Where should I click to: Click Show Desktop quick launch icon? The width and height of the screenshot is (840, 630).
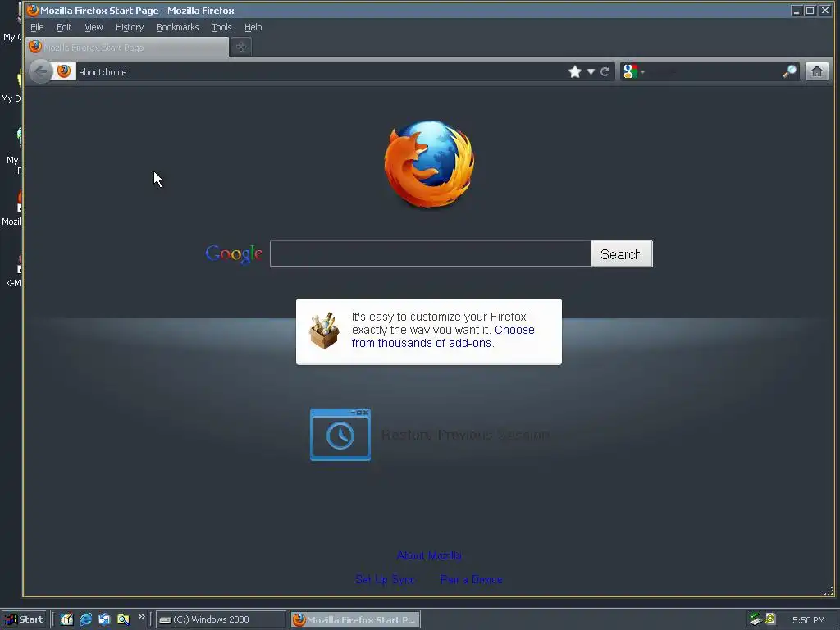66,619
